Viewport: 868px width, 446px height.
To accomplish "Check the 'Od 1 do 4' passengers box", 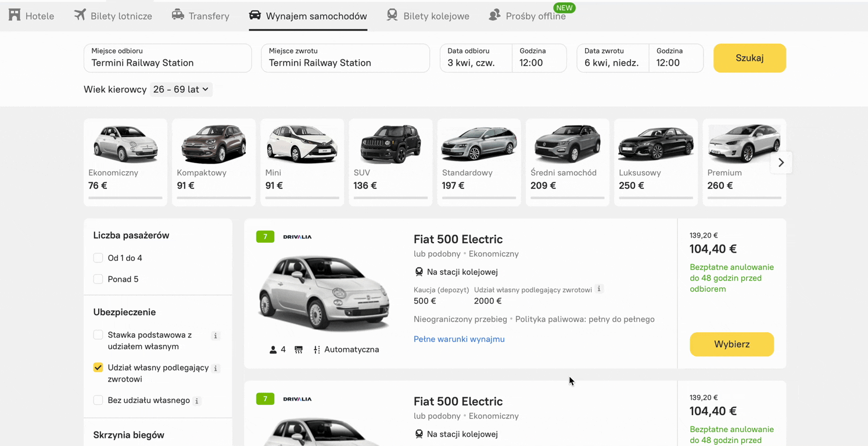I will (98, 258).
